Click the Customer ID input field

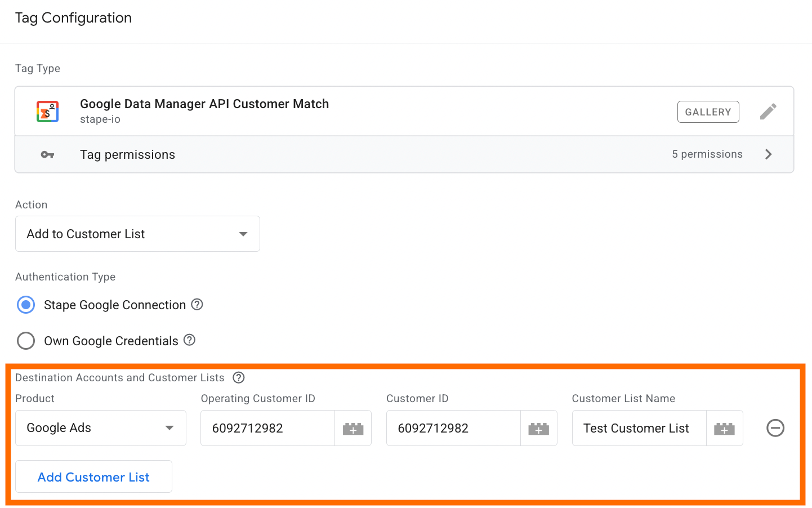point(454,428)
